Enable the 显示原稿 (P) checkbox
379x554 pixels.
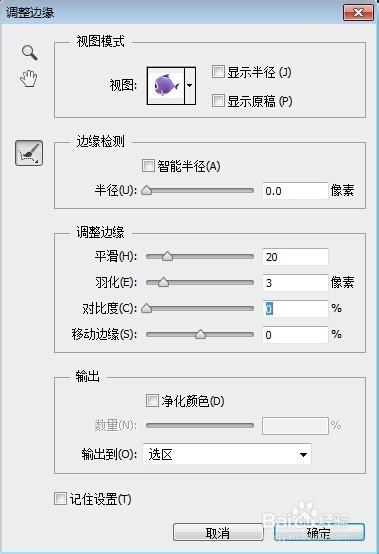coord(218,101)
